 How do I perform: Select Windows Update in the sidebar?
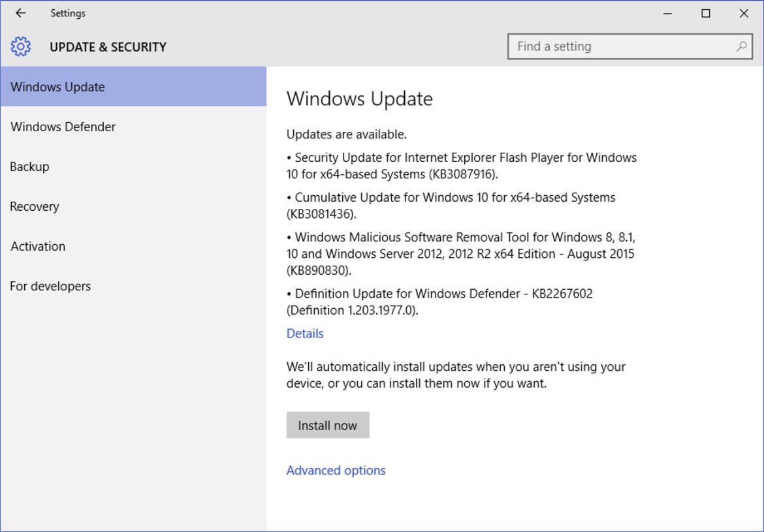[x=57, y=86]
